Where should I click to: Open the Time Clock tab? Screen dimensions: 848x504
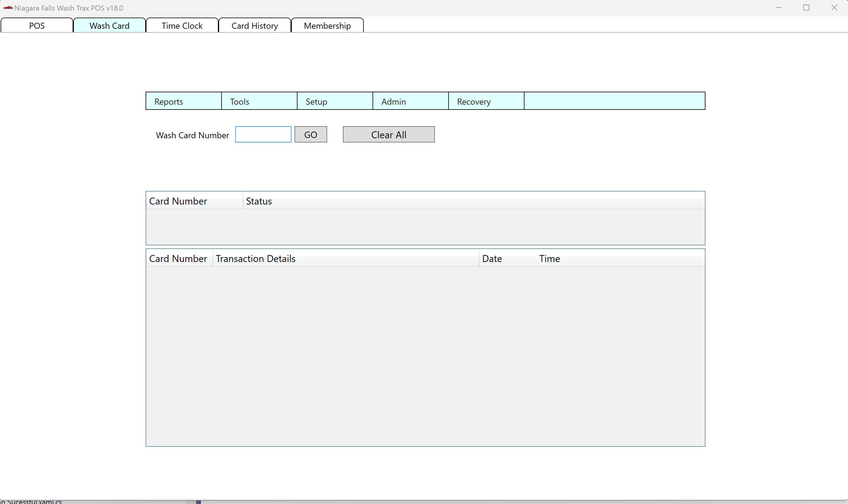[x=182, y=26]
